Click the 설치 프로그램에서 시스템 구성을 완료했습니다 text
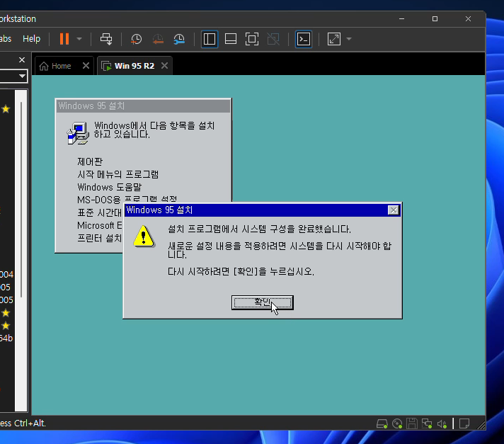Image resolution: width=504 pixels, height=444 pixels. [259, 229]
